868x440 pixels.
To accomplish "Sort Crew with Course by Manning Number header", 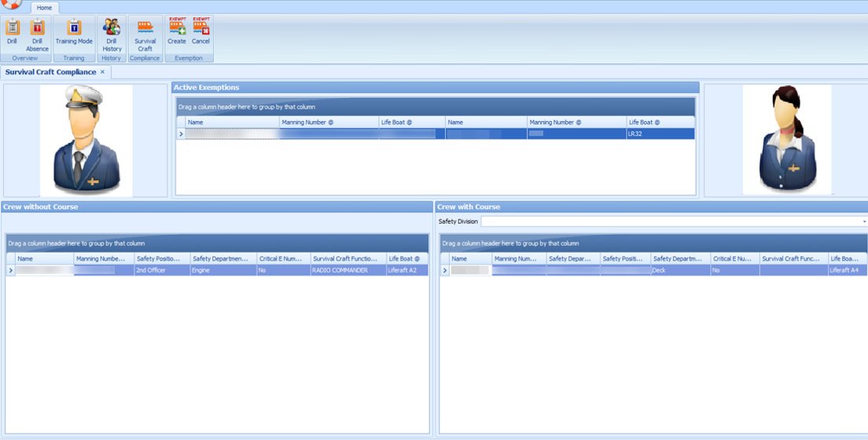I will click(x=519, y=259).
